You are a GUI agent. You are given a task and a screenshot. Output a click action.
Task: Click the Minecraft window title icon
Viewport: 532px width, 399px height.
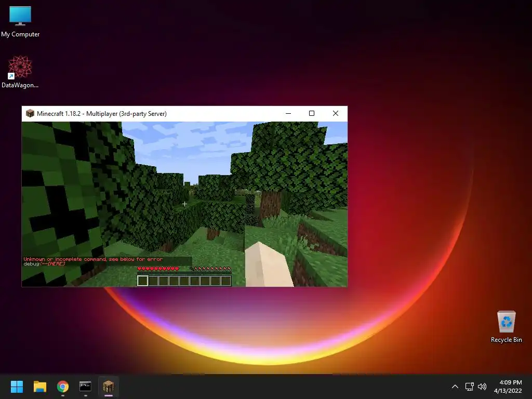30,113
